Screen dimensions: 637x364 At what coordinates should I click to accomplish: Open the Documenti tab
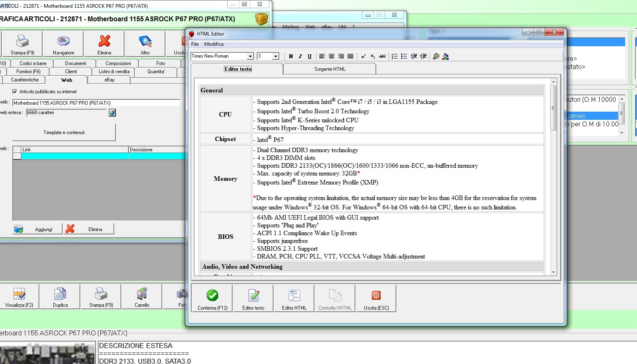[x=76, y=63]
